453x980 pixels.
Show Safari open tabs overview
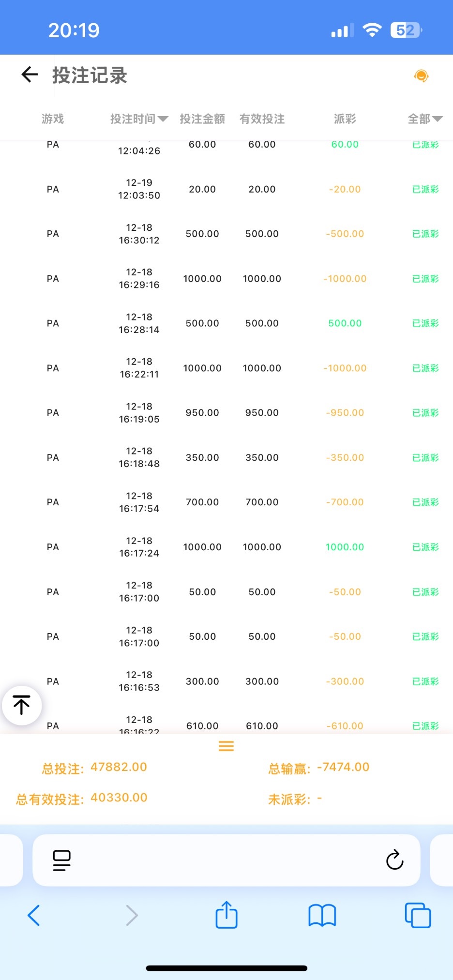tap(417, 915)
